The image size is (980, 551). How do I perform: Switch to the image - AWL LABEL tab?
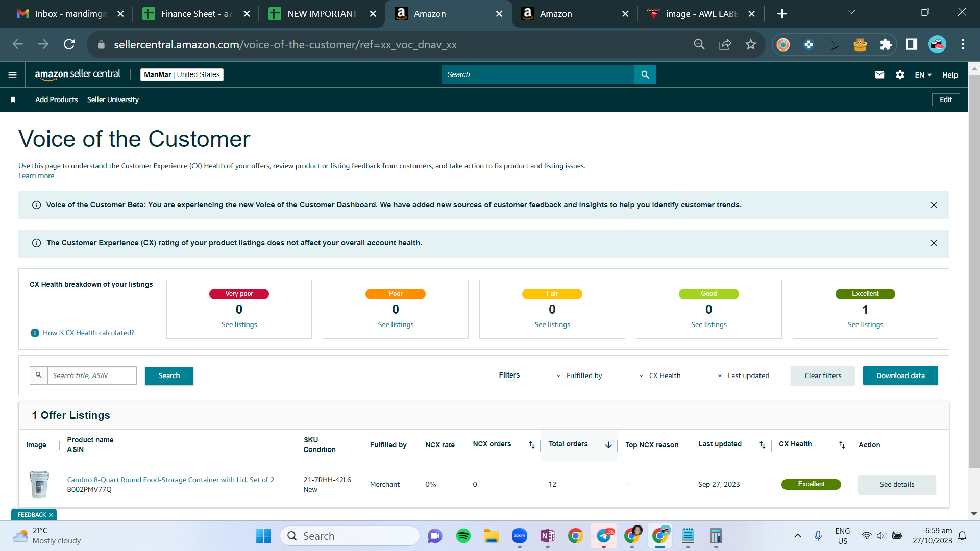coord(701,14)
